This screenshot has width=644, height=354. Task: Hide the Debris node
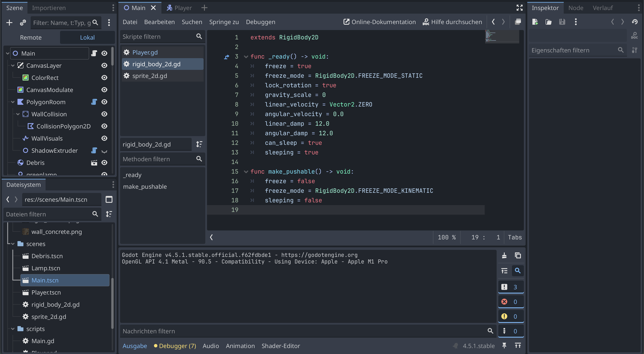(104, 163)
